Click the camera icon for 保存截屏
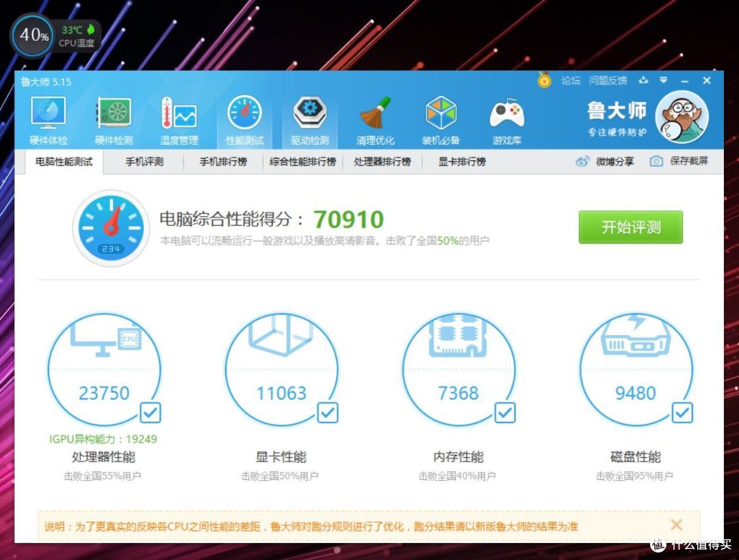 click(656, 161)
